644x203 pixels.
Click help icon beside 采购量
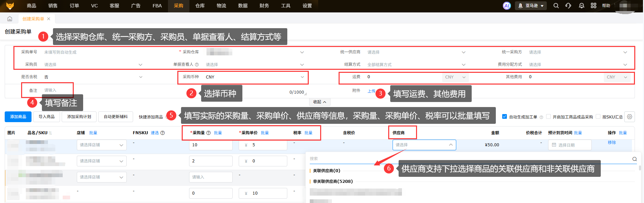pyautogui.click(x=209, y=133)
